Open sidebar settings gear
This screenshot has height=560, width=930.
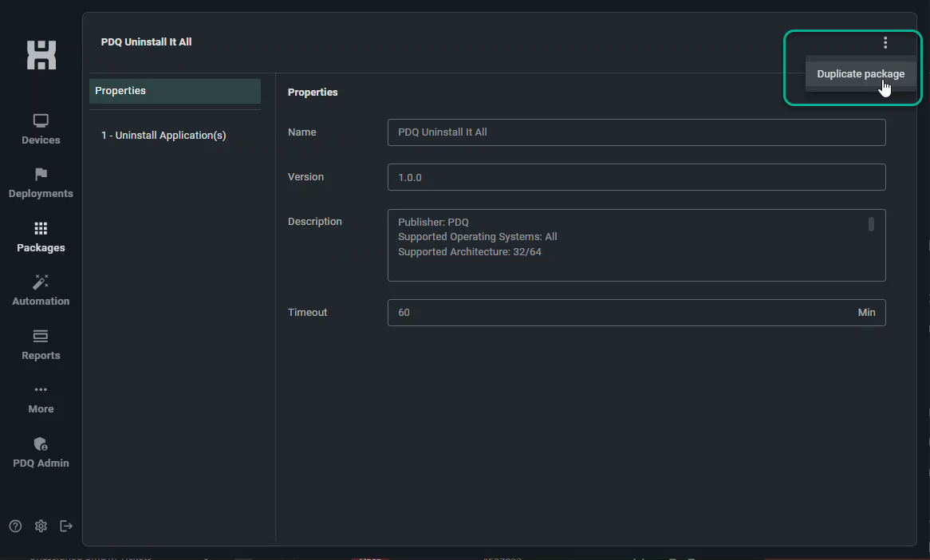click(40, 526)
